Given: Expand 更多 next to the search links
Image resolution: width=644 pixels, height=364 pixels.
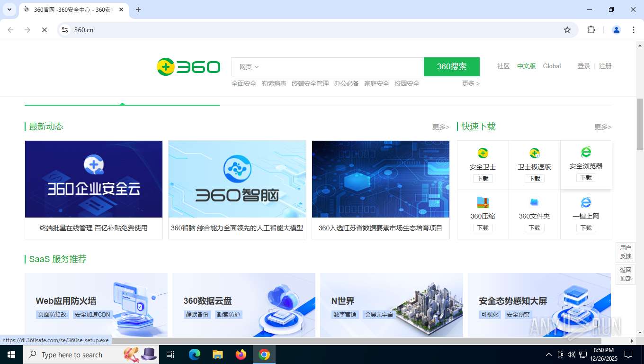Looking at the screenshot, I should click(x=471, y=83).
